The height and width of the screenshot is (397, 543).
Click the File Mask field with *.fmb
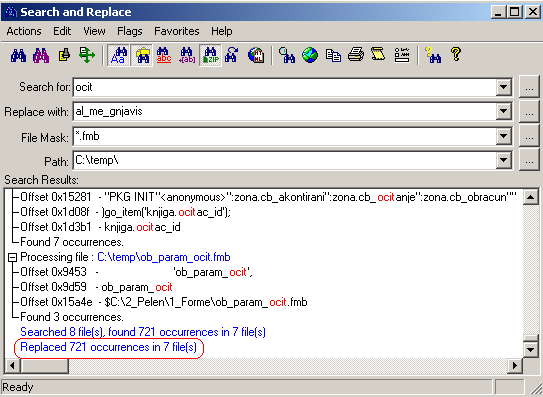point(285,136)
